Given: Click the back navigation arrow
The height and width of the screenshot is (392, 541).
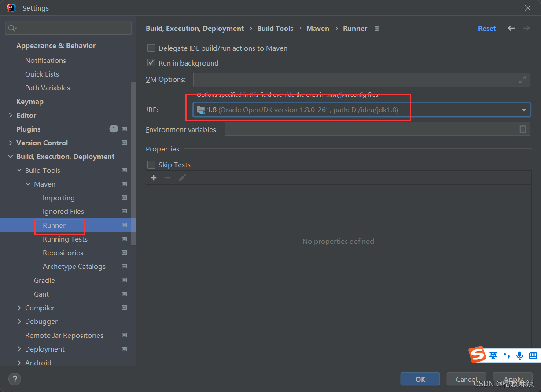Looking at the screenshot, I should (511, 28).
